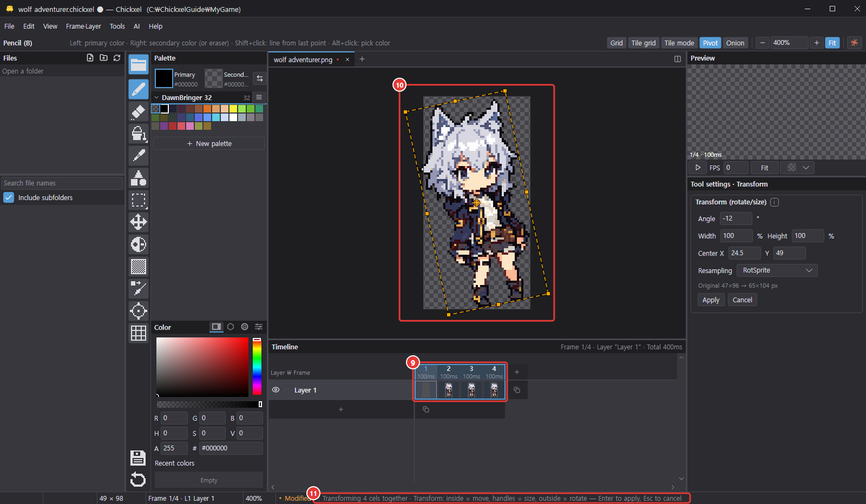Collapse the DawnBringer 32 palette
The height and width of the screenshot is (504, 866).
(x=156, y=97)
